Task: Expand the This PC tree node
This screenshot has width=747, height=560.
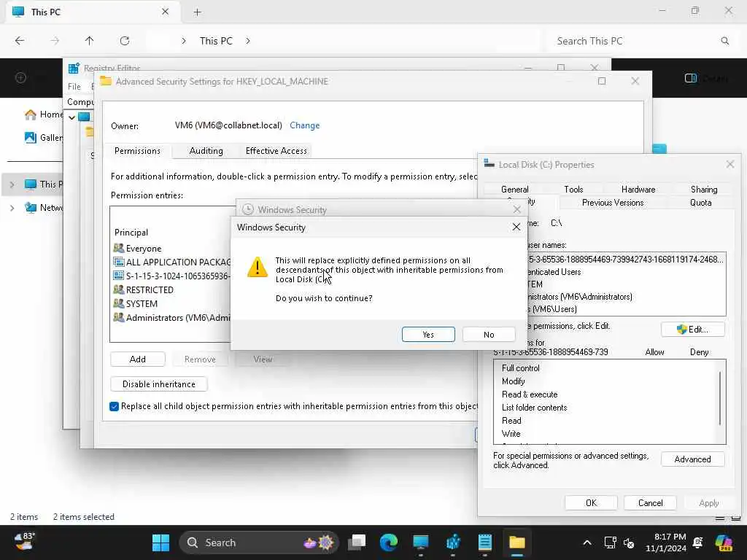Action: point(12,184)
